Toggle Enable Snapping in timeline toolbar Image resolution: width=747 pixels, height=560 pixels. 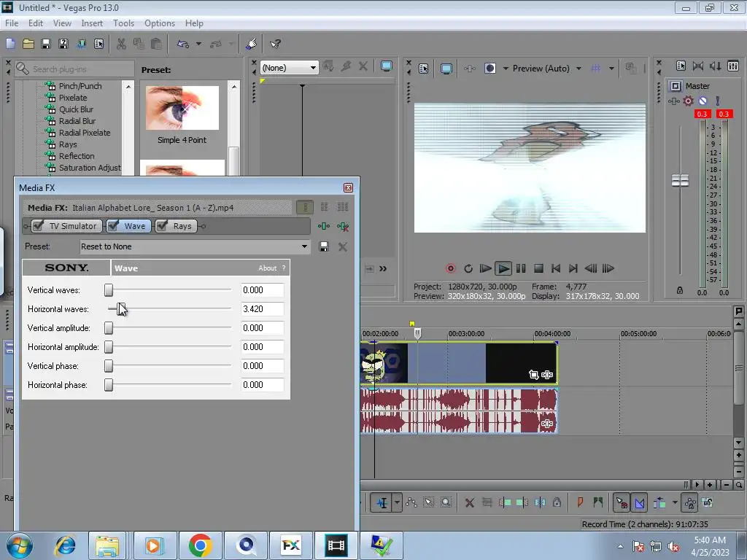pyautogui.click(x=622, y=502)
